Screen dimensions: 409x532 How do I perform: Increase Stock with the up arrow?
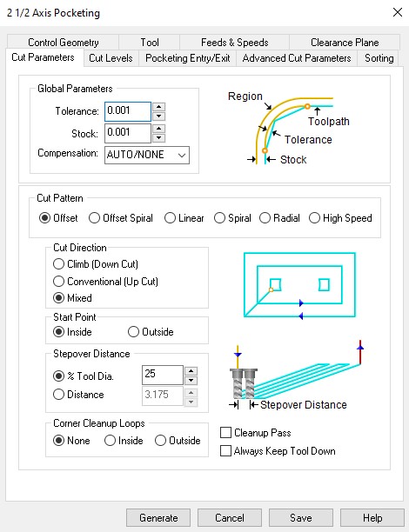click(158, 129)
